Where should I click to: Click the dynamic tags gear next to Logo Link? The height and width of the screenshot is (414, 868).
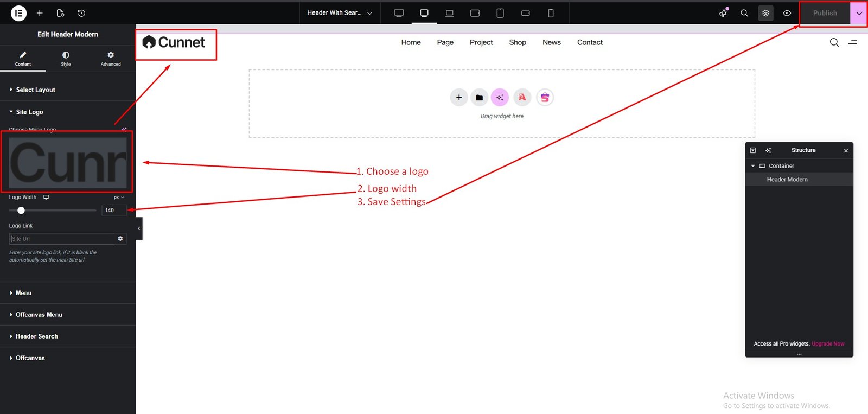(120, 239)
